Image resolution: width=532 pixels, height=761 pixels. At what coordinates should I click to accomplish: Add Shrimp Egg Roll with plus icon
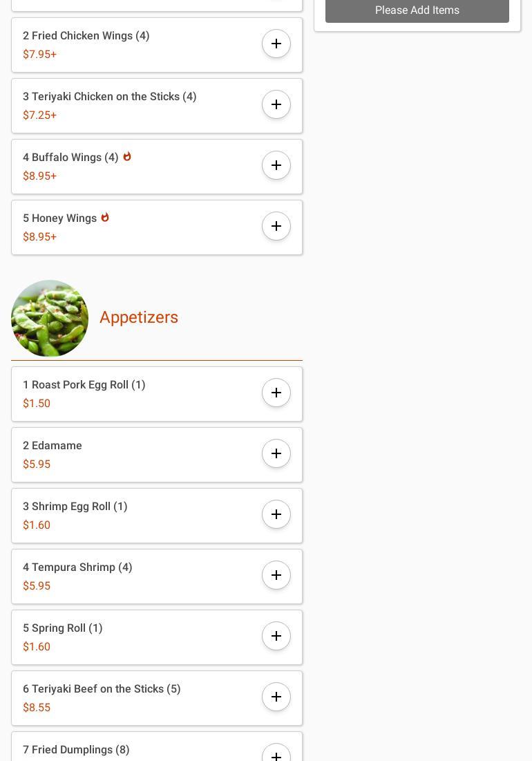tap(276, 514)
